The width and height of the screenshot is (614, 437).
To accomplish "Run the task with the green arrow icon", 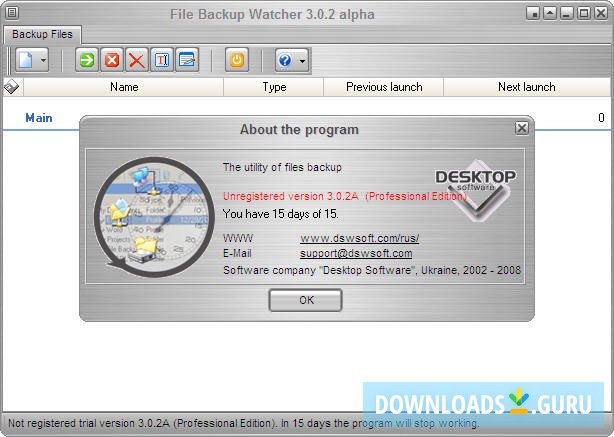I will tap(87, 60).
